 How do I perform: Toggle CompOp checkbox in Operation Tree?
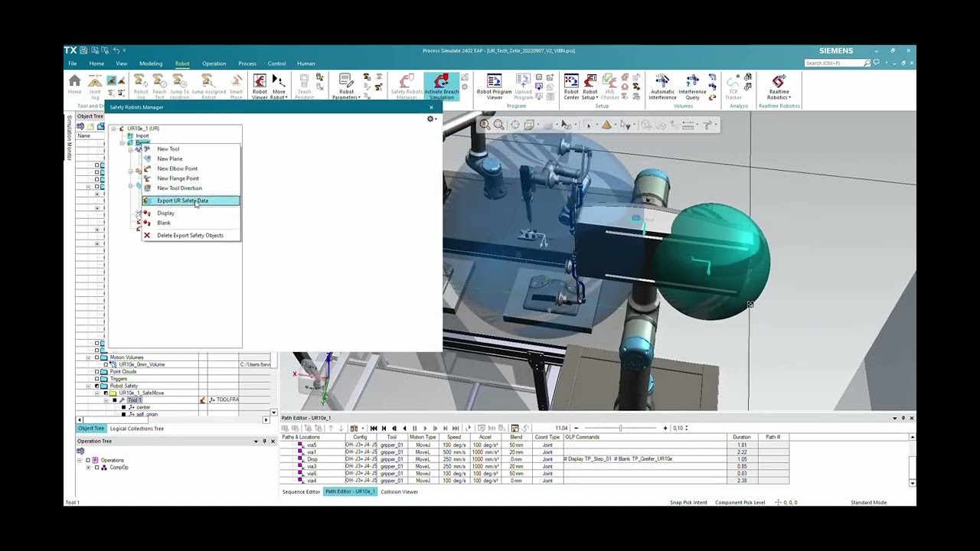(x=96, y=467)
